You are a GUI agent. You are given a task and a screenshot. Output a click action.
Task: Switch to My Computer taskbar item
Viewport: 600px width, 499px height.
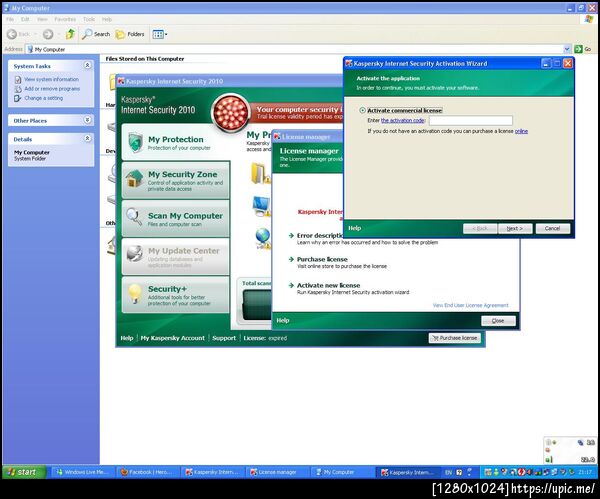[342, 472]
